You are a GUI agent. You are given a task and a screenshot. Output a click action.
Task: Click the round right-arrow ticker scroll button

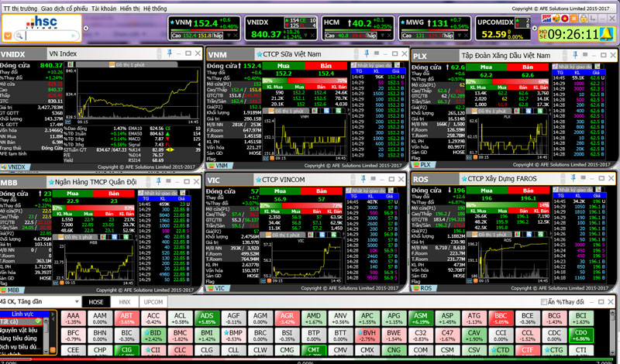(535, 28)
